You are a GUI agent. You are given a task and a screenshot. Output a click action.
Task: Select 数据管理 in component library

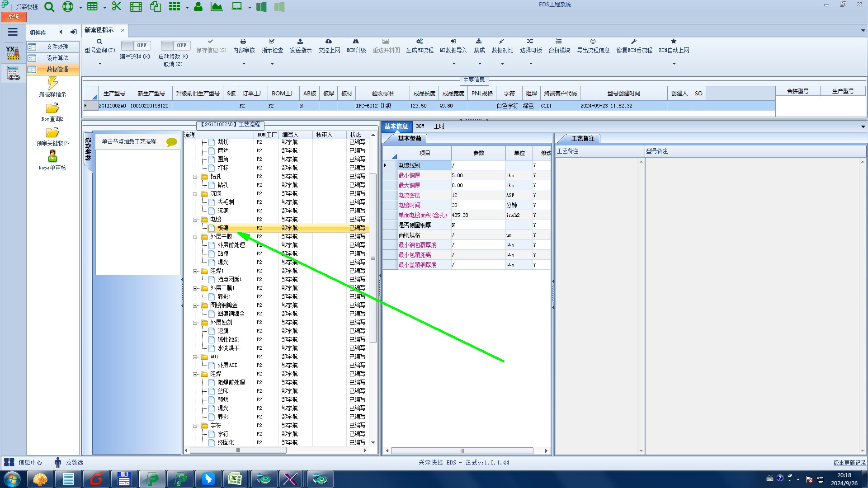(x=57, y=69)
